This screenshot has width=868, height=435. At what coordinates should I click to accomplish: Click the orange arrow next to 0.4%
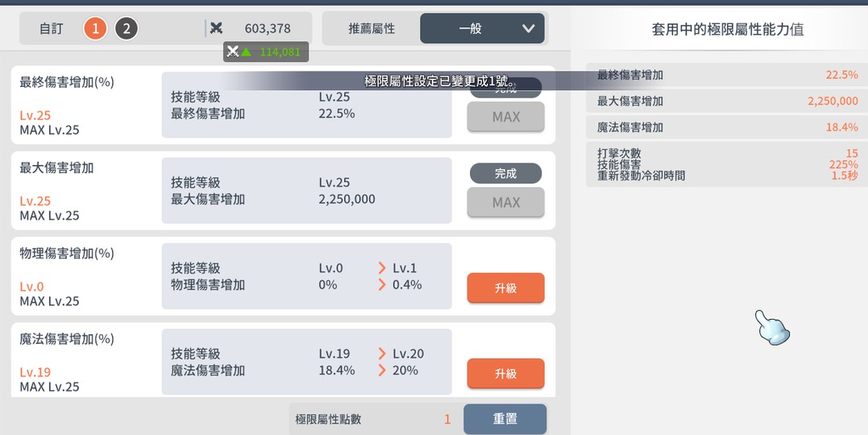382,284
